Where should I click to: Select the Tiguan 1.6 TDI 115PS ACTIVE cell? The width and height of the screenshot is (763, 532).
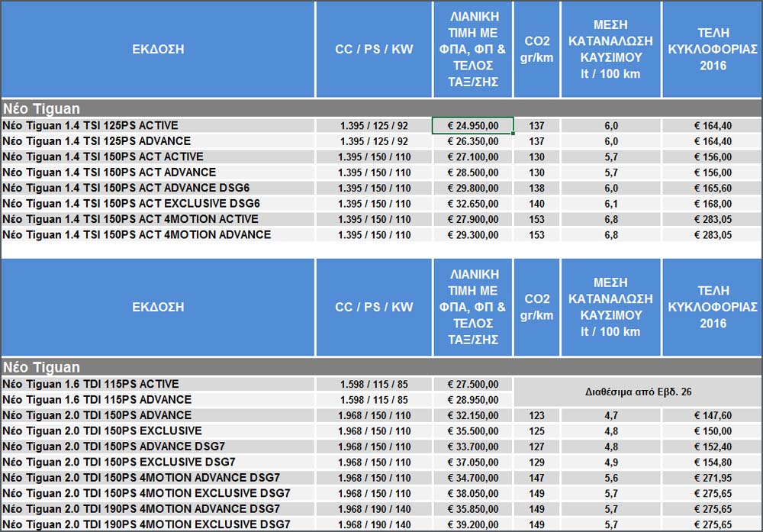coord(91,384)
